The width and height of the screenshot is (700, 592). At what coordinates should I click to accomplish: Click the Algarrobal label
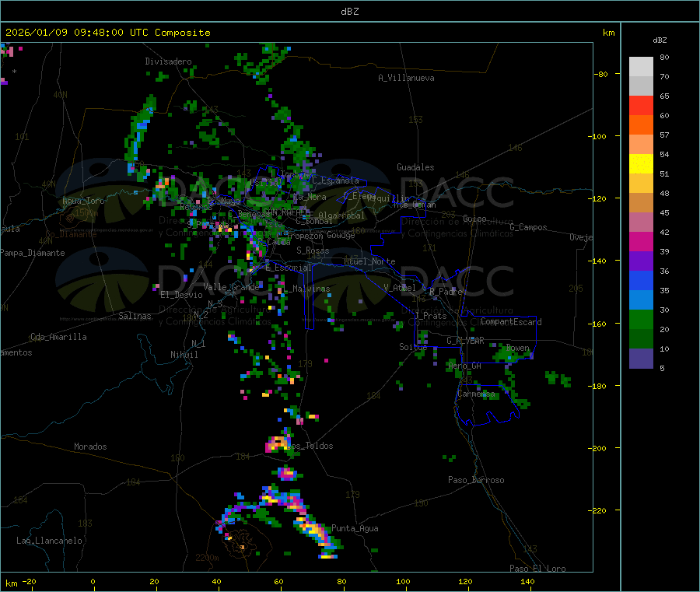pyautogui.click(x=341, y=215)
